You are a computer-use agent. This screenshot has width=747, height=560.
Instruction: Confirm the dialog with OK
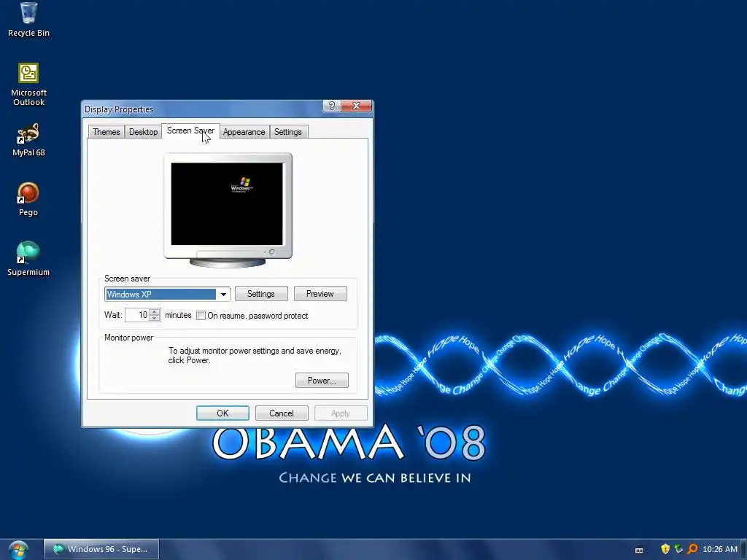tap(222, 413)
